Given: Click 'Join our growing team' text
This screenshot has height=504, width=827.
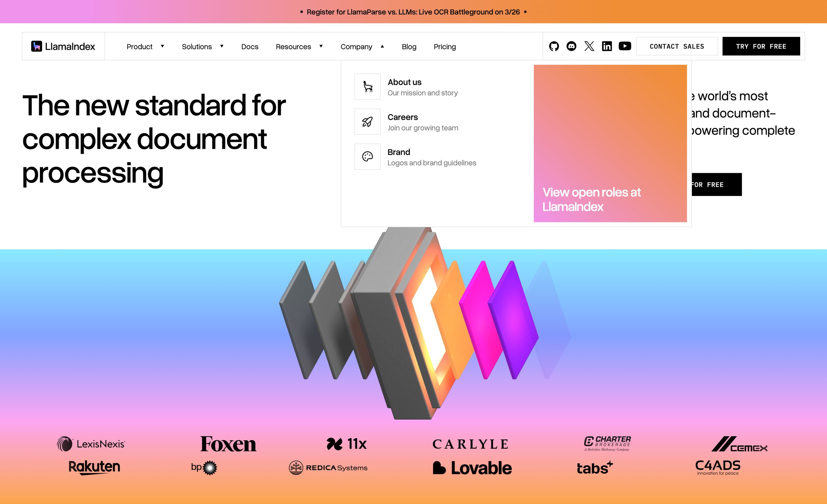Looking at the screenshot, I should click(423, 128).
